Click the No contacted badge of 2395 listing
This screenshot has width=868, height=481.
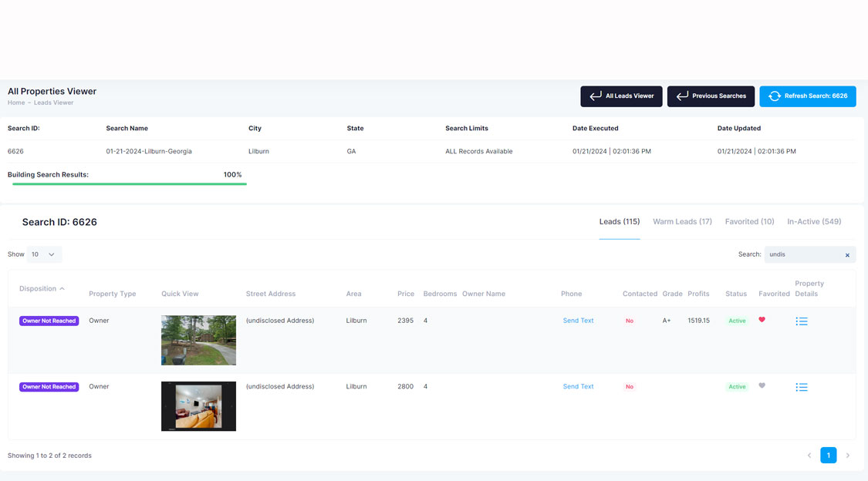pyautogui.click(x=630, y=321)
